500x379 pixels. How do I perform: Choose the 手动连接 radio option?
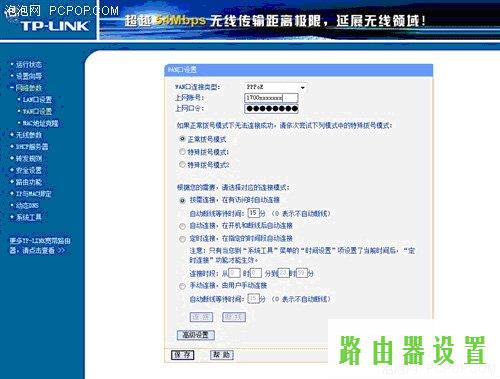click(182, 286)
